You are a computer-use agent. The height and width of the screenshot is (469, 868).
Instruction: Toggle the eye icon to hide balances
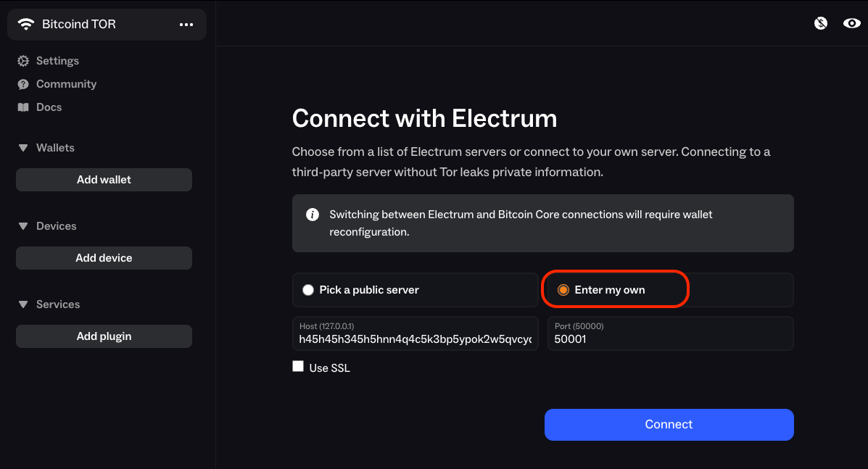pos(851,22)
